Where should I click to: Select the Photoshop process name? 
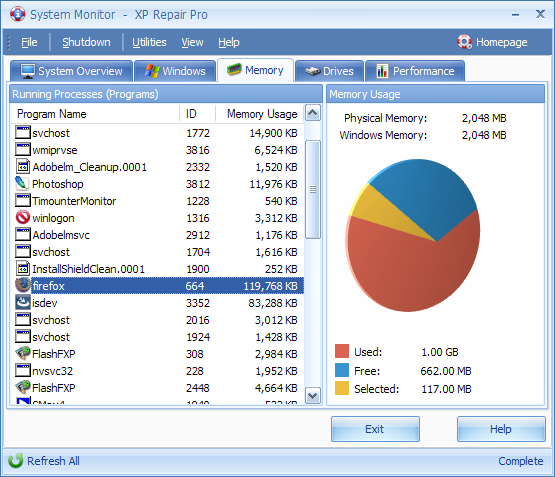coord(58,184)
